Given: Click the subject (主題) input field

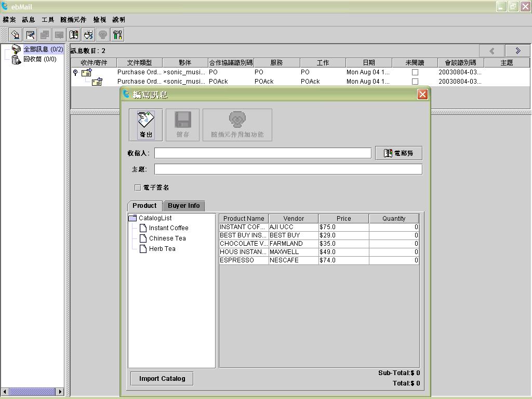Looking at the screenshot, I should (x=288, y=169).
